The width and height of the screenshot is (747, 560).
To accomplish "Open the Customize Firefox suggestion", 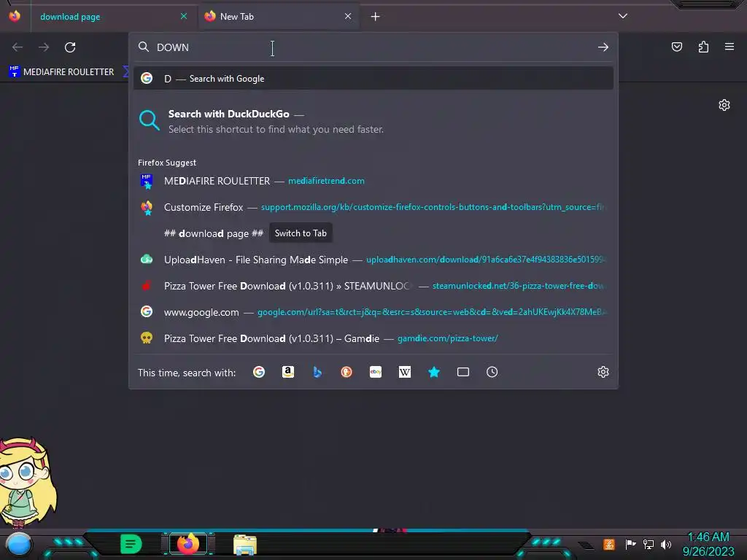I will tap(373, 207).
